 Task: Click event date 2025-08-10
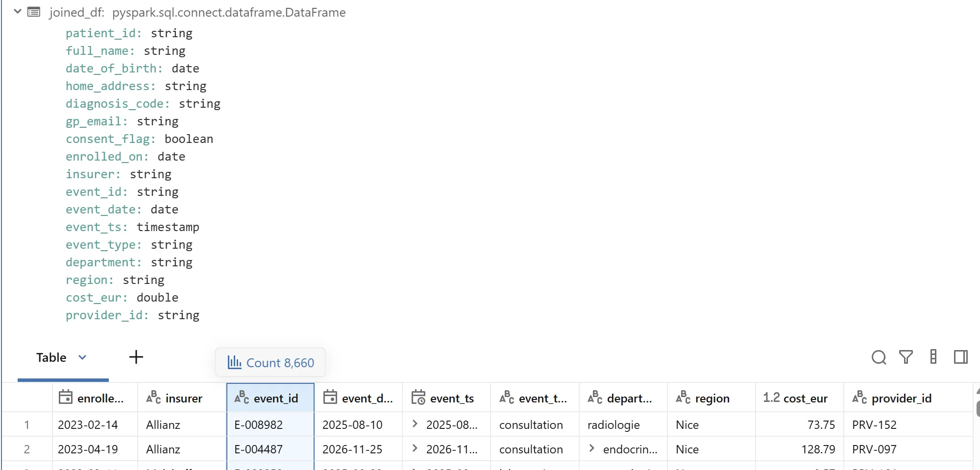358,424
